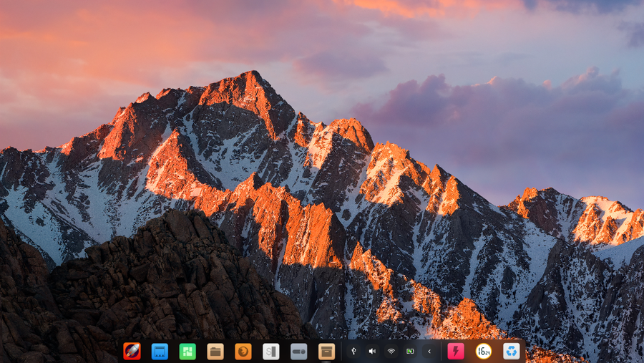Open the brown archive box icon
The width and height of the screenshot is (644, 363).
tap(327, 351)
